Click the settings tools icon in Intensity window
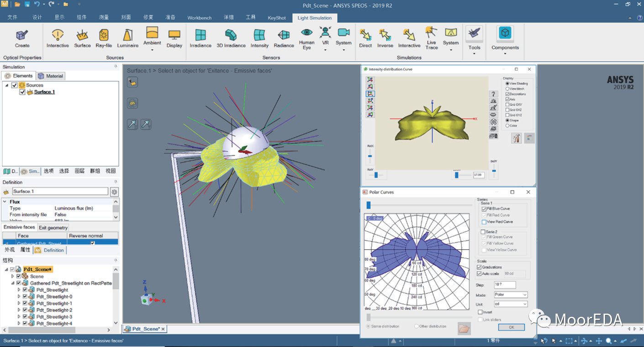644x347 pixels. click(516, 138)
